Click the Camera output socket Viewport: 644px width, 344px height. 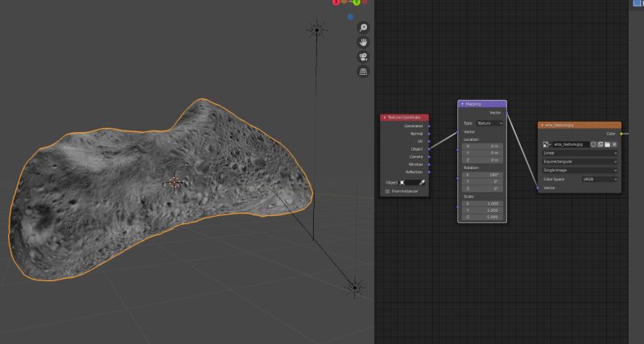pyautogui.click(x=429, y=156)
